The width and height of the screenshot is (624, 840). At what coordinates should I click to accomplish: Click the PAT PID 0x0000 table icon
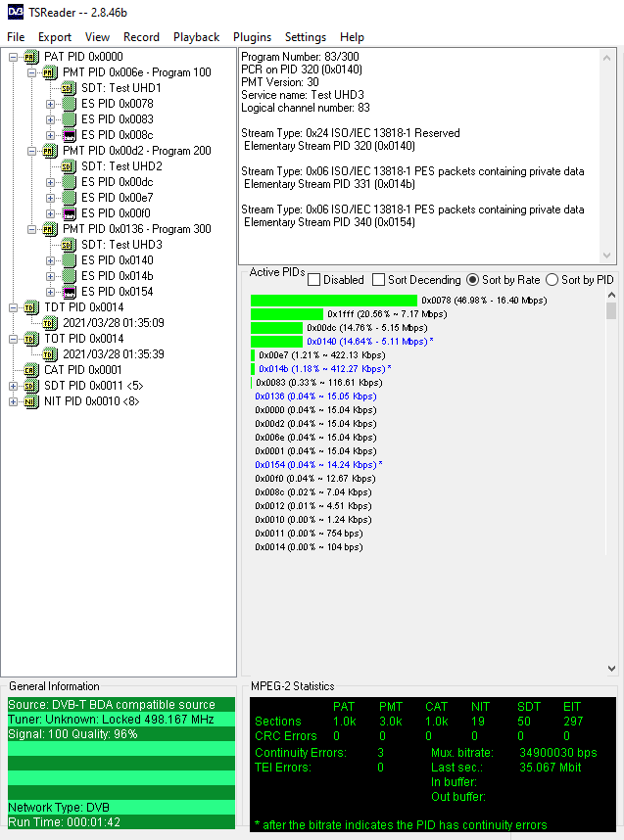(31, 57)
